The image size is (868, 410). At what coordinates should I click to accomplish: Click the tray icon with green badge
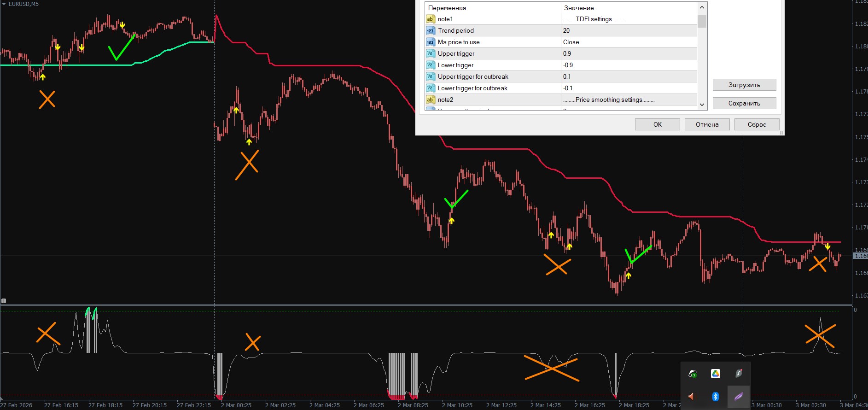click(692, 374)
